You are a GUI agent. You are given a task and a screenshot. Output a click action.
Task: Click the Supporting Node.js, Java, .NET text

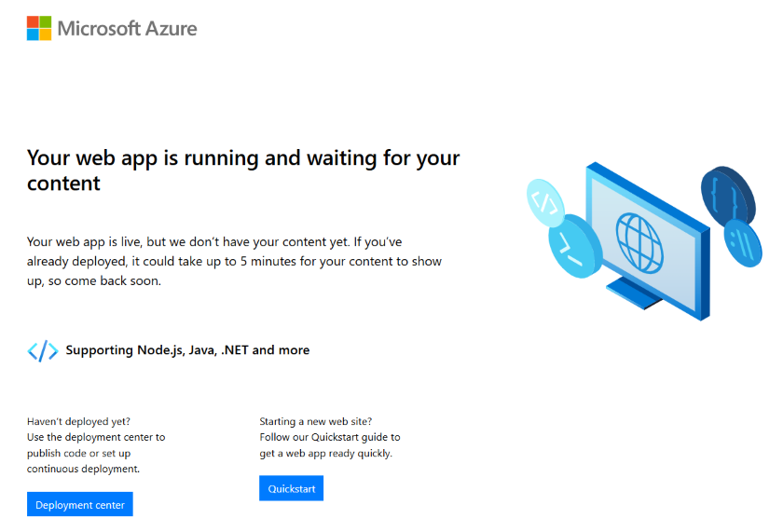(187, 350)
